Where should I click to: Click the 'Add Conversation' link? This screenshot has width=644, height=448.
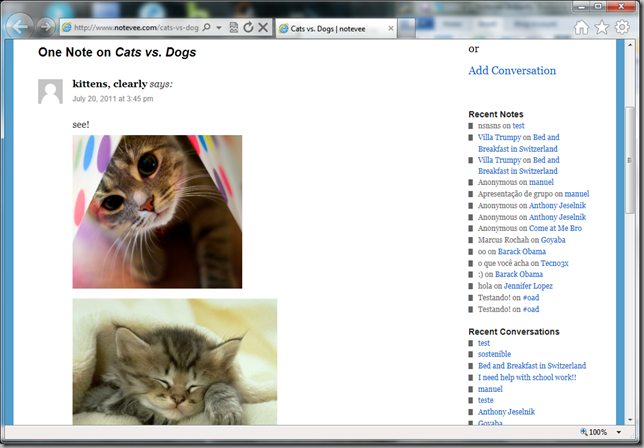tap(512, 70)
